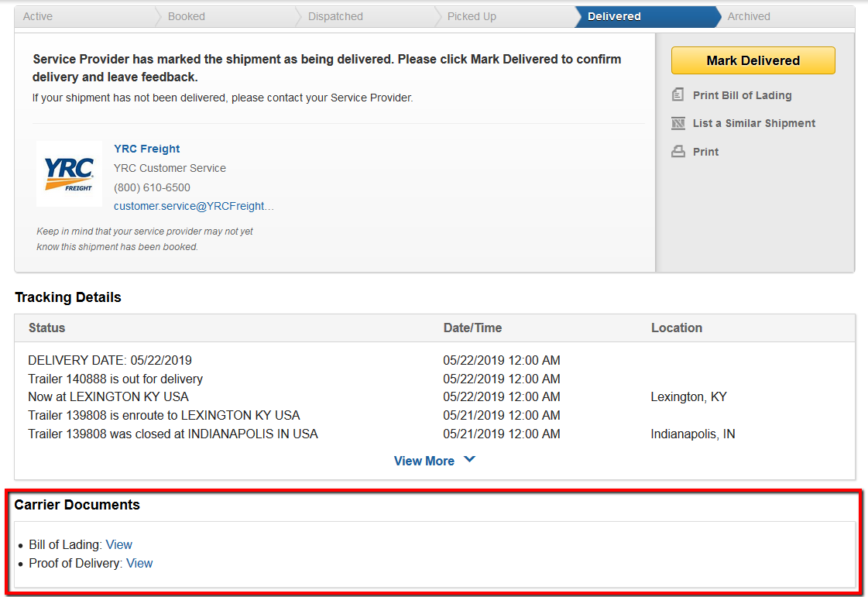Select the Active status step
Image resolution: width=868 pixels, height=597 pixels.
tap(38, 16)
